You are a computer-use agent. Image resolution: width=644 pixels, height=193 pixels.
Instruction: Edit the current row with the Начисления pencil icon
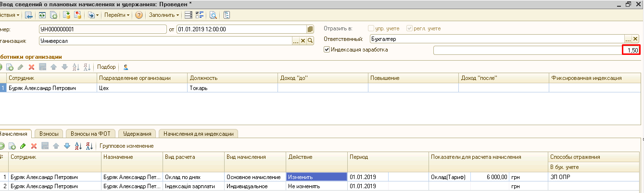pyautogui.click(x=23, y=146)
